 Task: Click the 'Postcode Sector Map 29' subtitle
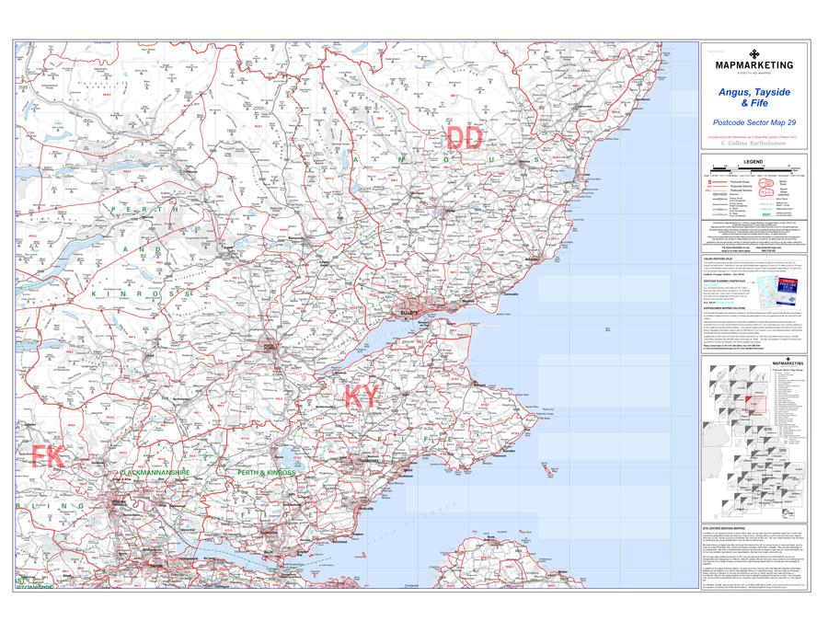click(x=753, y=122)
